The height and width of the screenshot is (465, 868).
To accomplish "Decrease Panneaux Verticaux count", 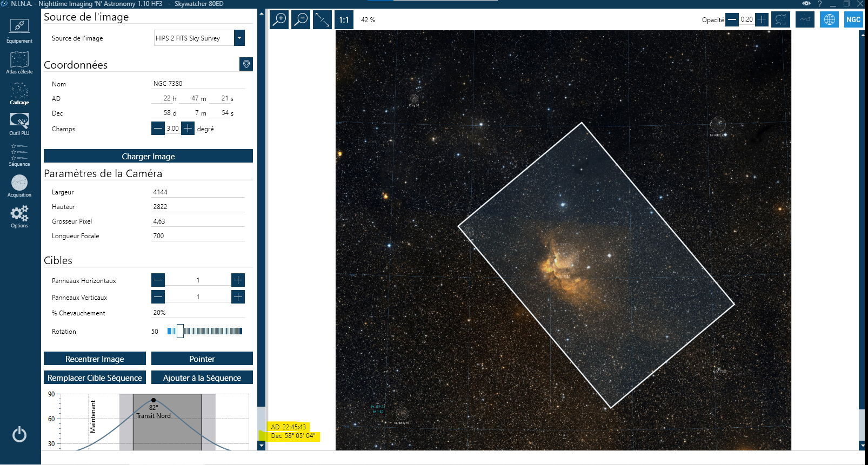I will pyautogui.click(x=158, y=296).
